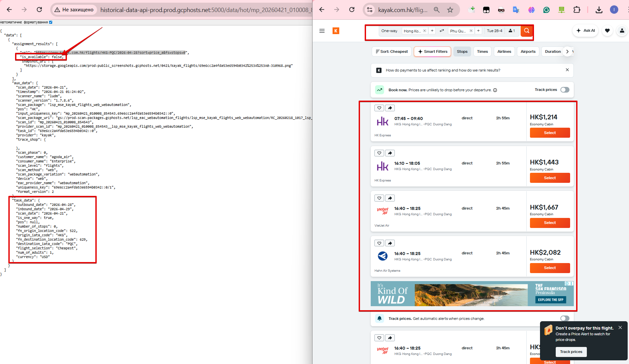Screen dimensions: 629x364
Task: Click Explore the SFP in the ad
Action: tap(551, 300)
